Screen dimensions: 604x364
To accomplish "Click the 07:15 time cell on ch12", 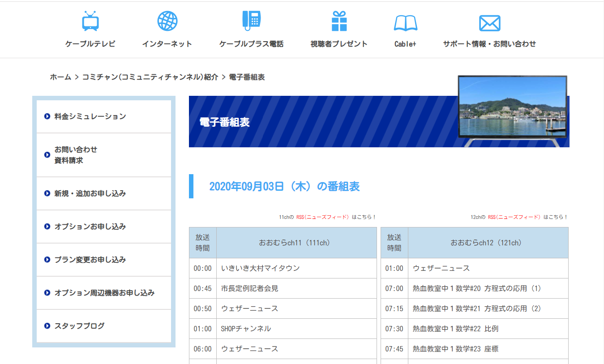I will [394, 308].
